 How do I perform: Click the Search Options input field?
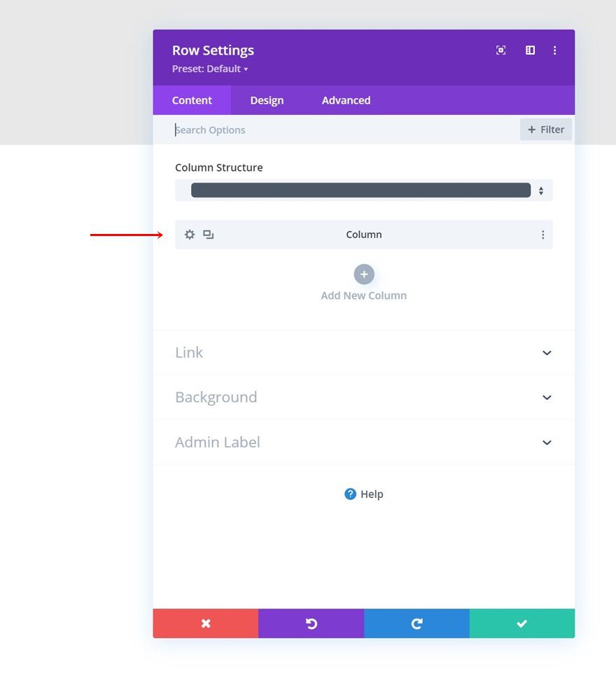click(x=280, y=130)
